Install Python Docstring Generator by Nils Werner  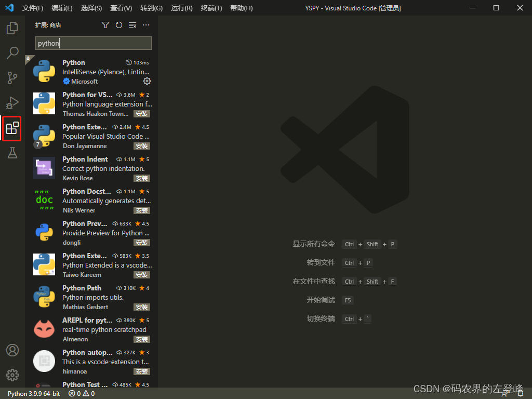pyautogui.click(x=142, y=211)
